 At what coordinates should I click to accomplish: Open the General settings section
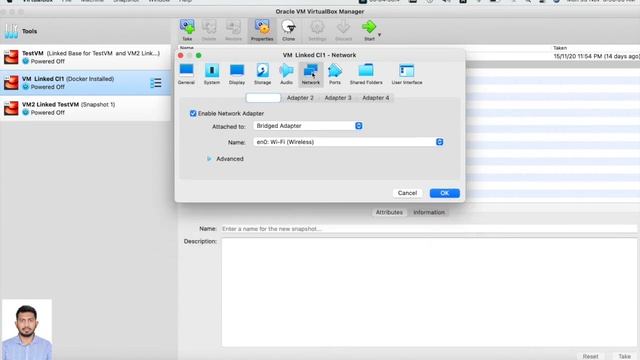tap(186, 74)
